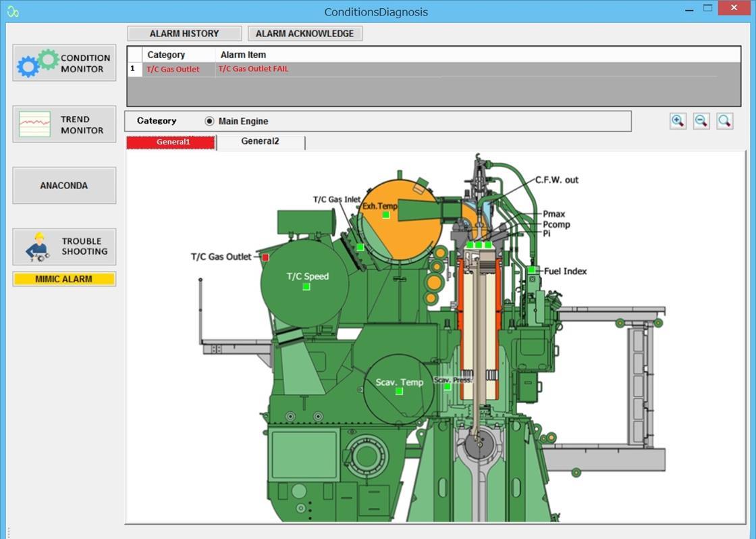Image resolution: width=756 pixels, height=539 pixels.
Task: Click the zoom in magnifier icon
Action: tap(678, 120)
